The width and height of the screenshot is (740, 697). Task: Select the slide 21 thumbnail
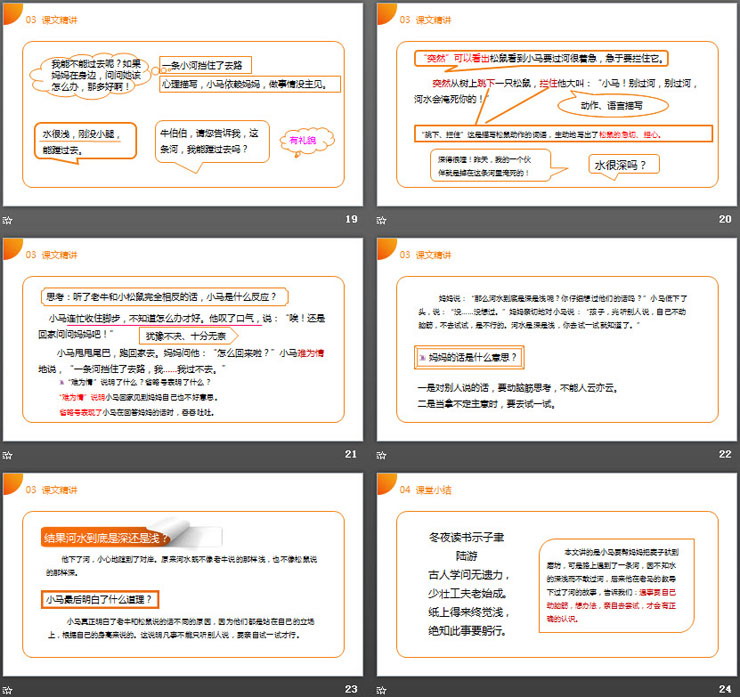[x=183, y=340]
